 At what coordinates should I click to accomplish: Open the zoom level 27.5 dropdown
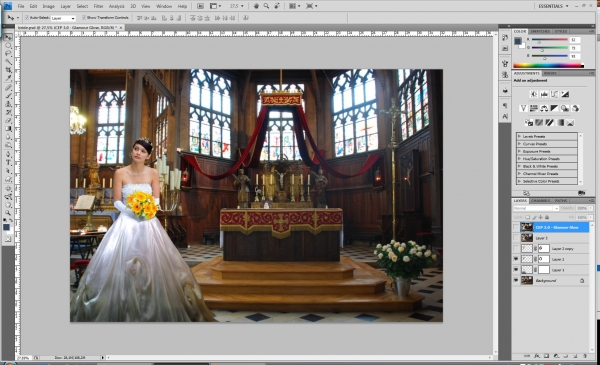[236, 6]
